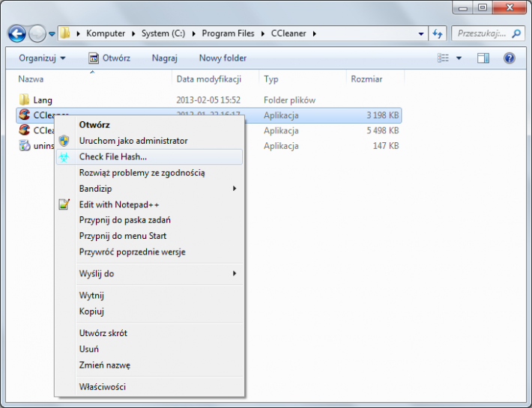Expand arrow after Program Files breadcrumb

click(262, 34)
